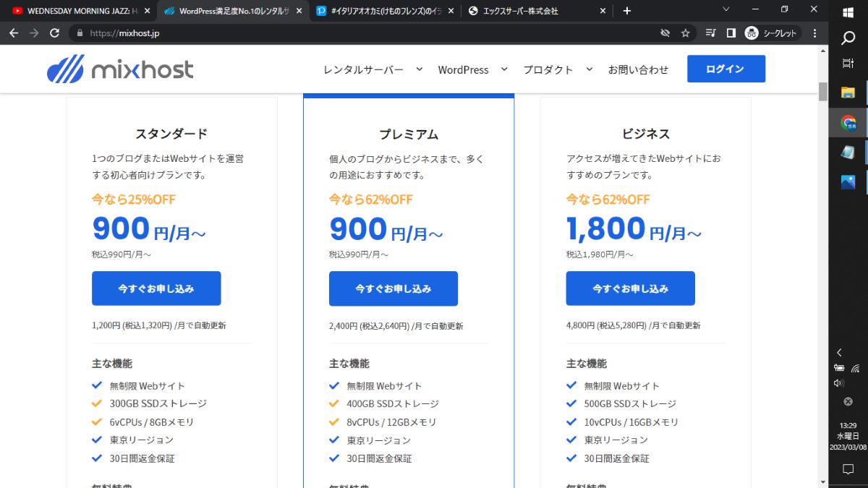Open the Windows Start button

click(x=848, y=12)
